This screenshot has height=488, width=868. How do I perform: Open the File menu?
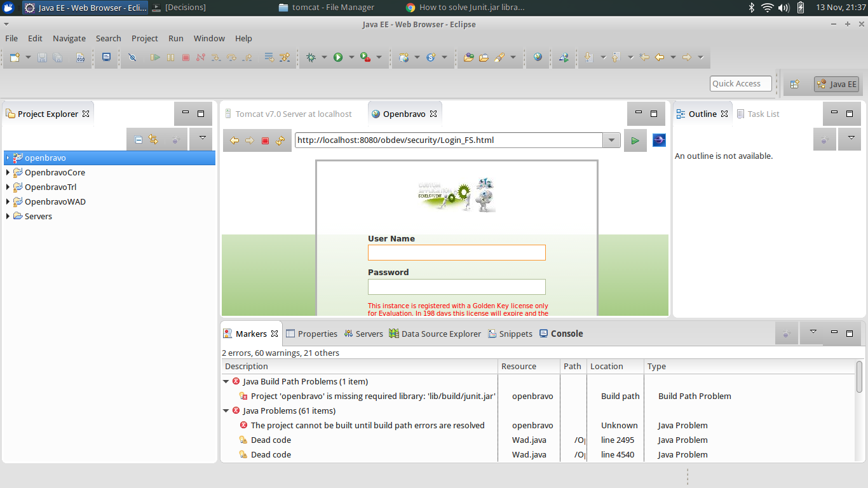pyautogui.click(x=11, y=38)
